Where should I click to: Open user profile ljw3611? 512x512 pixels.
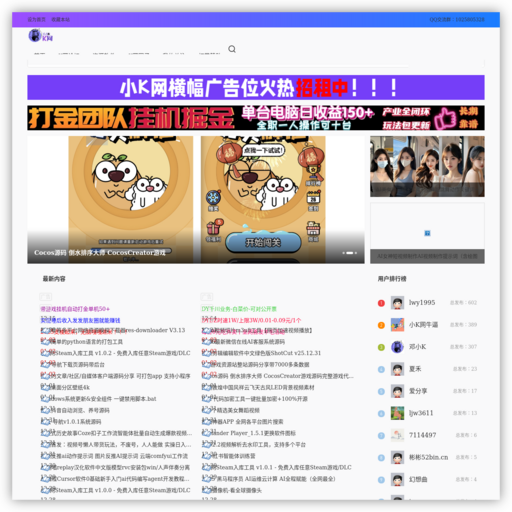tap(421, 413)
